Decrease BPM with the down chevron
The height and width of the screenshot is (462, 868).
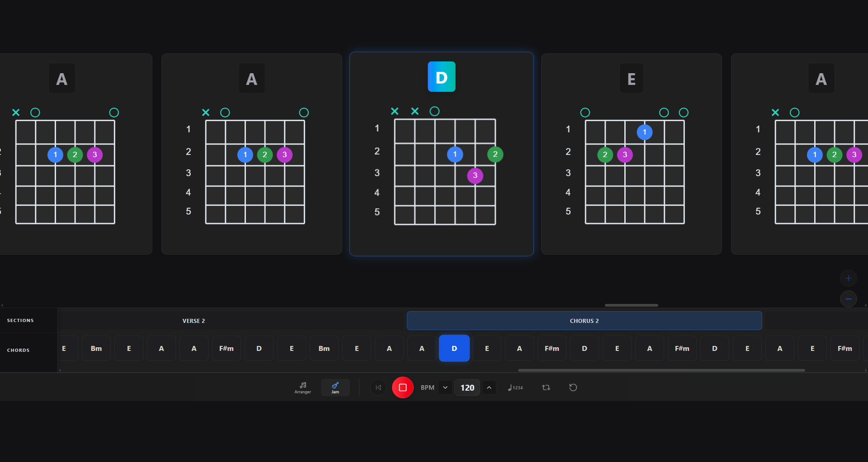(x=445, y=387)
